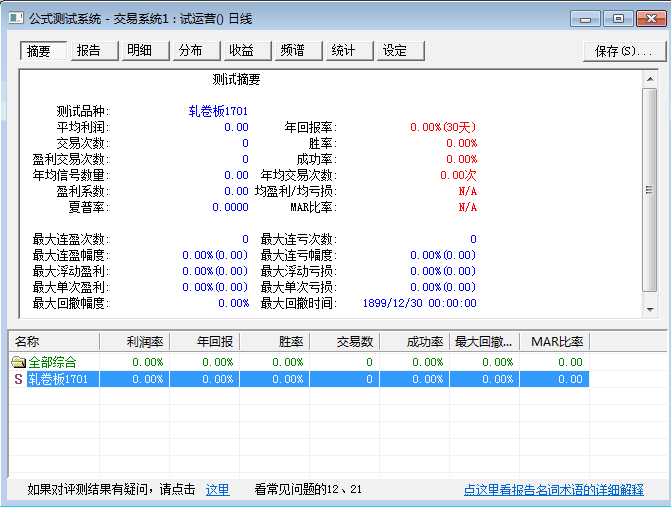The height and width of the screenshot is (507, 671).
Task: Click the 0.00次 yearly trade count value
Action: (458, 175)
